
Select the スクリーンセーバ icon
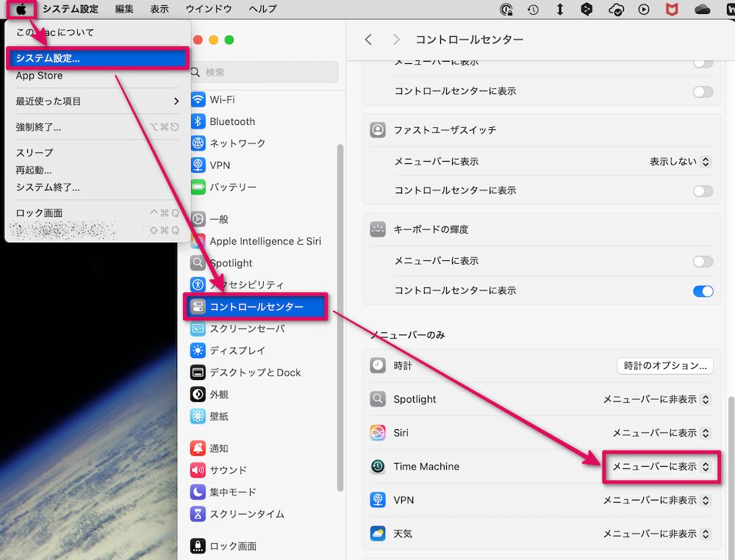pos(198,329)
